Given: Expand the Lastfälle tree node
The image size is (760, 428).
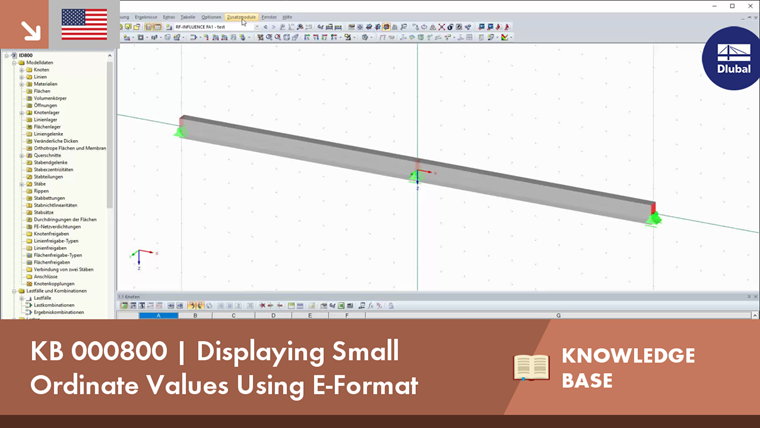Looking at the screenshot, I should click(22, 298).
